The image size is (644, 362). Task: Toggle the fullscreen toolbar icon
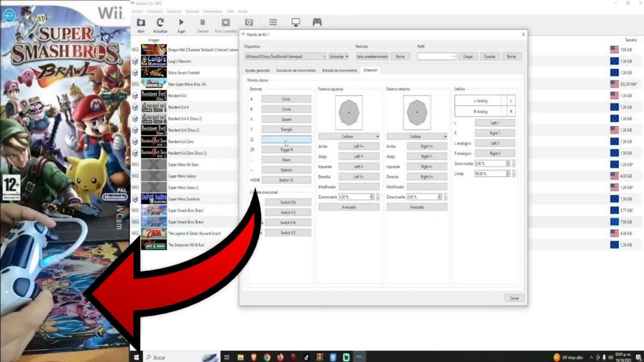(x=226, y=23)
